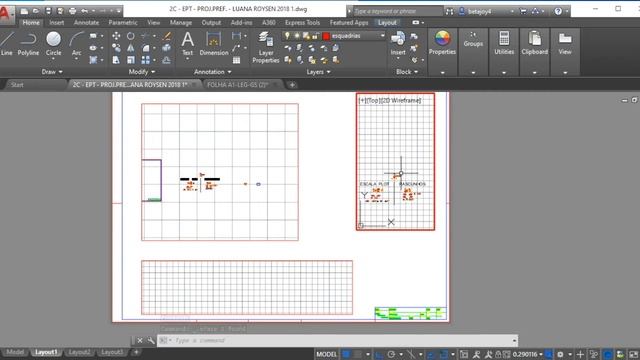Toggle ortho mode in status bar
640x360 pixels.
[379, 354]
